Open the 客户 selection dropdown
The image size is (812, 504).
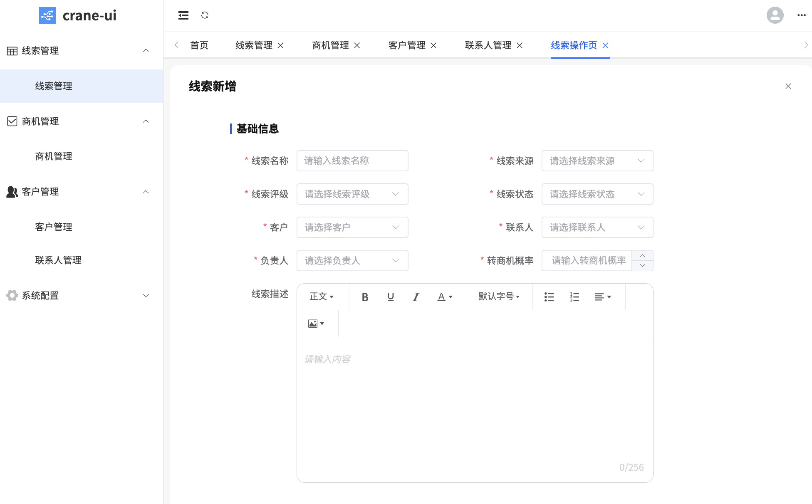[352, 227]
